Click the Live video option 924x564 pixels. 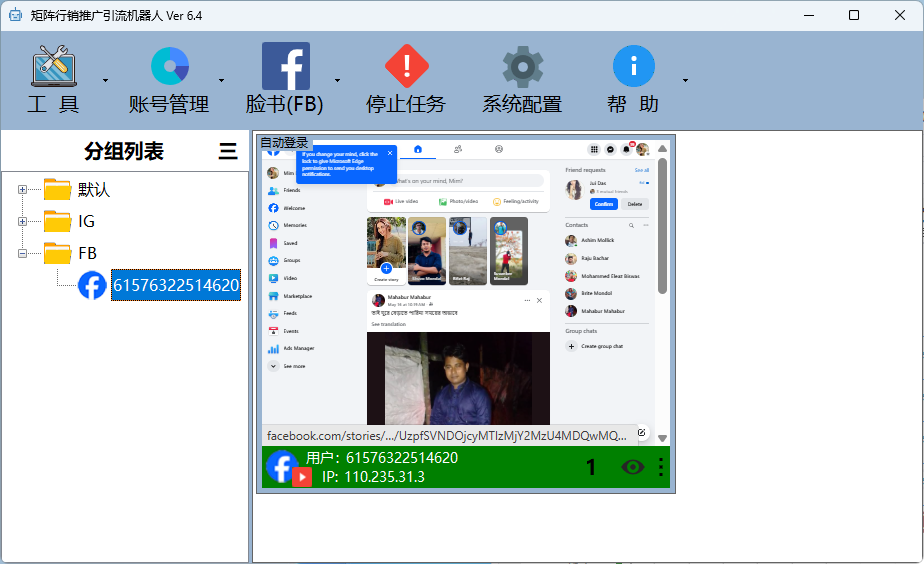click(x=401, y=202)
